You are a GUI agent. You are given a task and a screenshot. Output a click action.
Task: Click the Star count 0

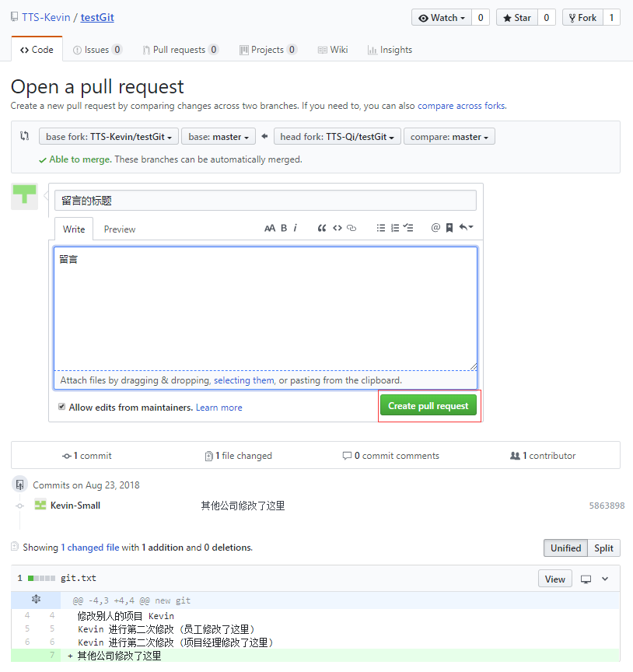547,18
